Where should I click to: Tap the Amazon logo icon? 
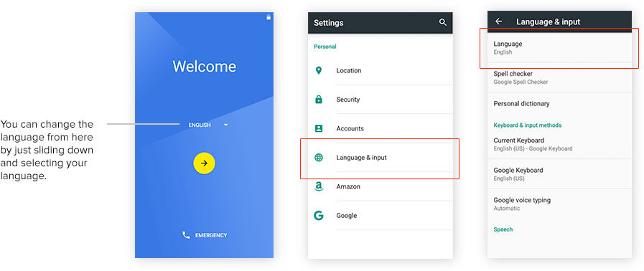[318, 186]
